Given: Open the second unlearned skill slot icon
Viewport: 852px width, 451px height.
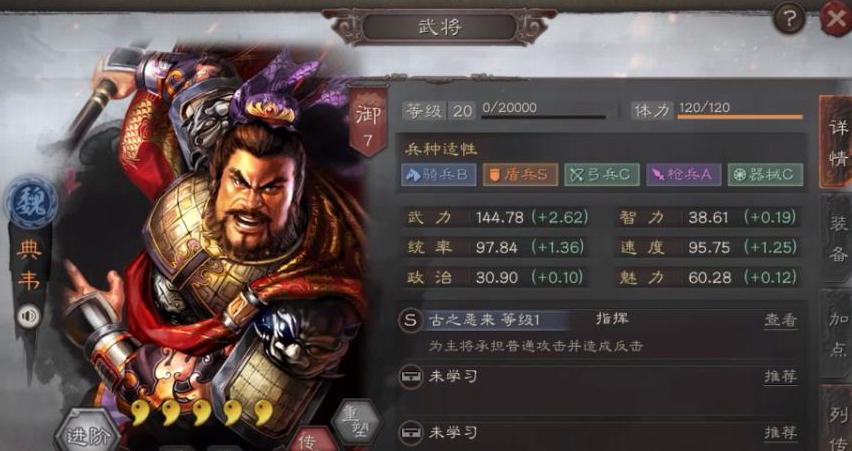Looking at the screenshot, I should point(410,433).
